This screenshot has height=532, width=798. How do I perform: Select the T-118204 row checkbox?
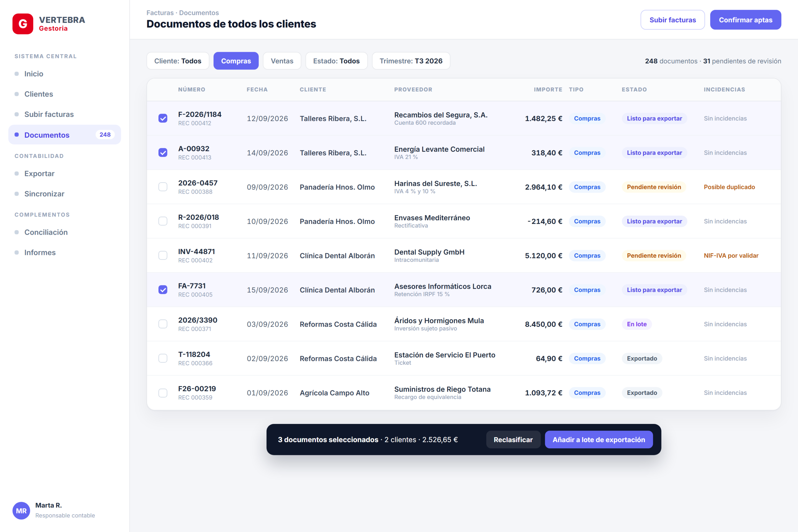pyautogui.click(x=163, y=358)
